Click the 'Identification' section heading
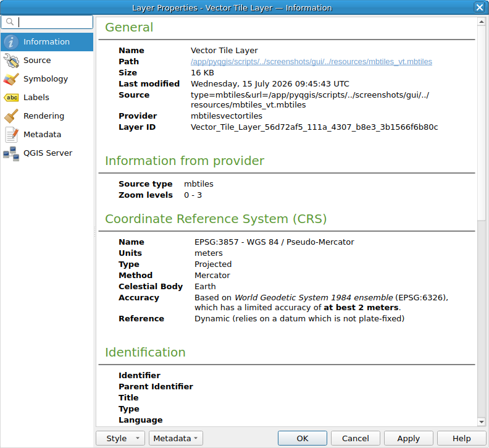 tap(145, 352)
